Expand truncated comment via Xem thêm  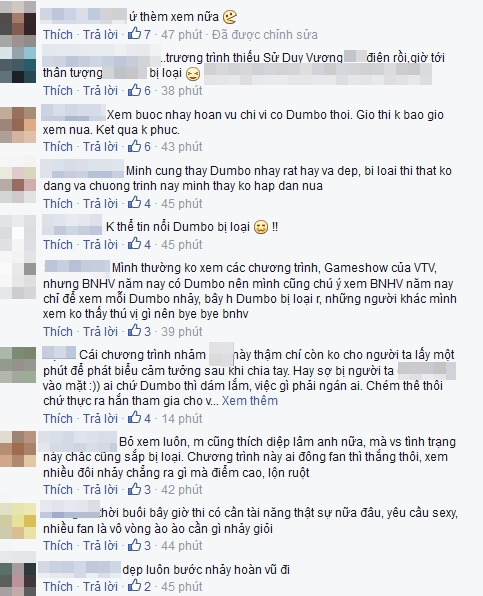(x=250, y=401)
